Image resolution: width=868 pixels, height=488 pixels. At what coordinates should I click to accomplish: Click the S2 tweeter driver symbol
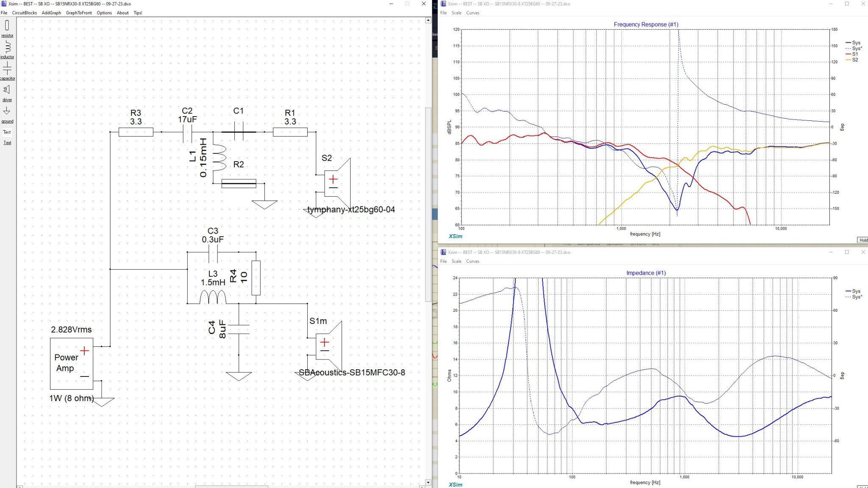(x=337, y=183)
